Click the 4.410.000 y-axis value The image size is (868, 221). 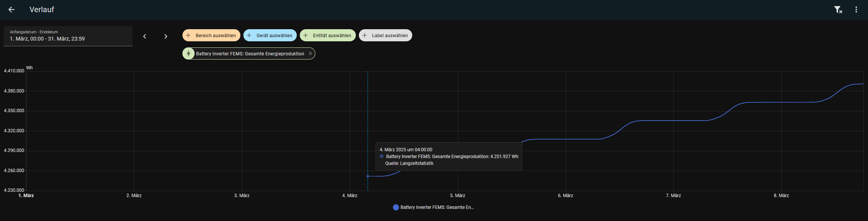(14, 71)
